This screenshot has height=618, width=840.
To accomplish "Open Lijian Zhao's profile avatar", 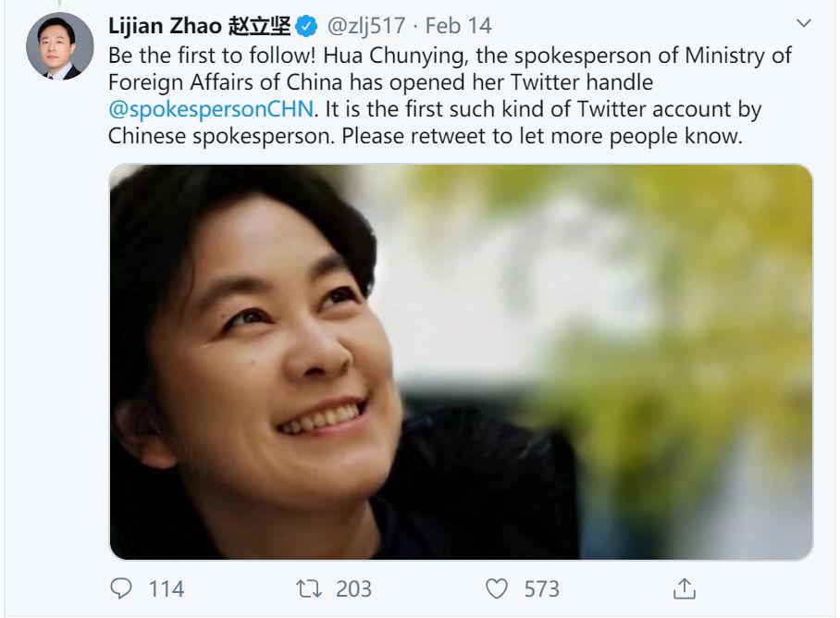I will tap(60, 46).
